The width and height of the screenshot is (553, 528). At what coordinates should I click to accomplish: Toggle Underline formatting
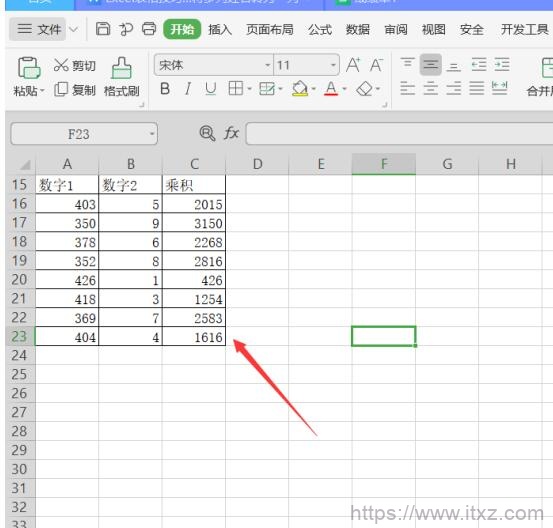[x=211, y=89]
